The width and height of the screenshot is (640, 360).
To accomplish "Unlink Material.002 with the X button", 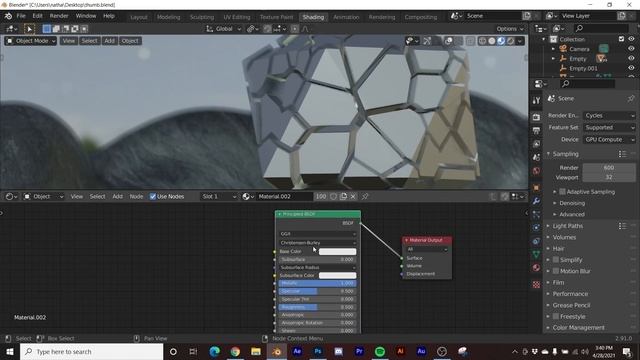I will (x=353, y=197).
